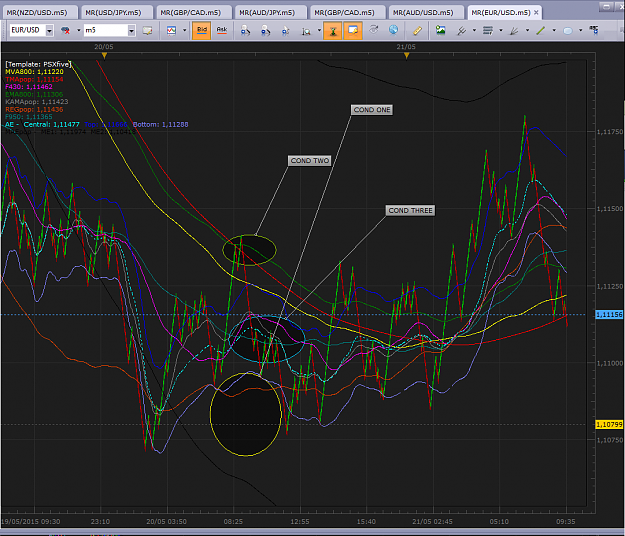Click the COND THREE chart label
Screen dimensions: 625x536
click(x=410, y=210)
